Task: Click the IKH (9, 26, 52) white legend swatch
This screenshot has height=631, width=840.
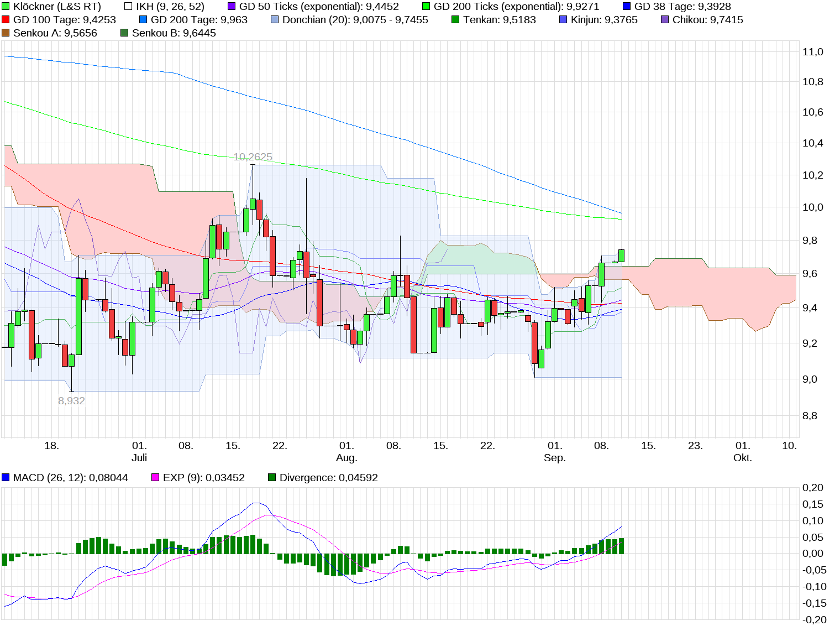Action: pyautogui.click(x=128, y=7)
